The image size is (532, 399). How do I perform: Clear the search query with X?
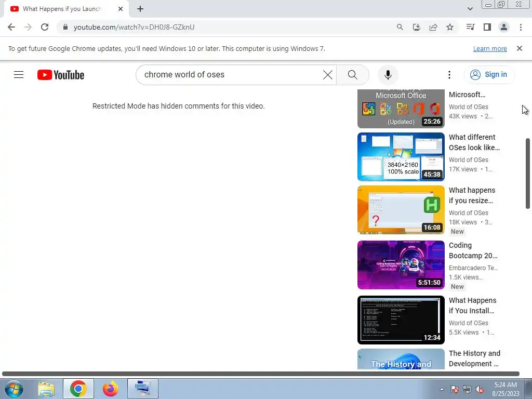[328, 75]
